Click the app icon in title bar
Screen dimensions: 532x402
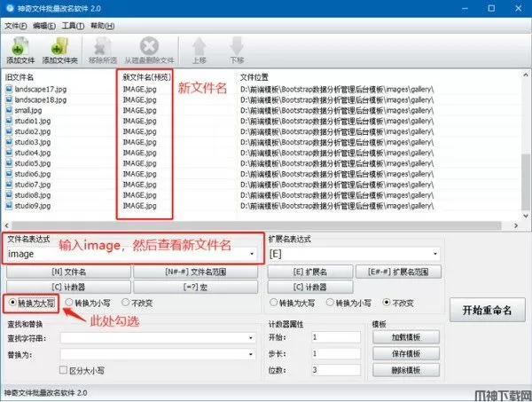pyautogui.click(x=10, y=8)
